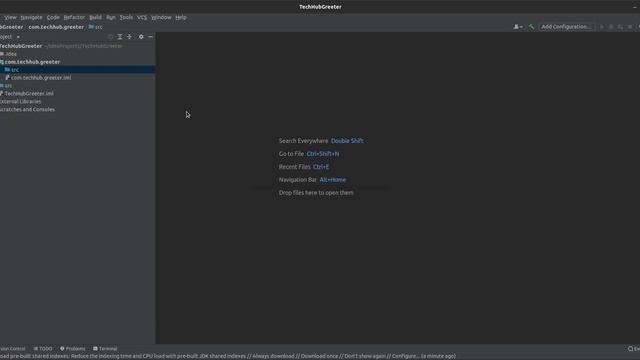Viewport: 640px width, 360px height.
Task: Click the Add Configuration button
Action: [x=567, y=27]
